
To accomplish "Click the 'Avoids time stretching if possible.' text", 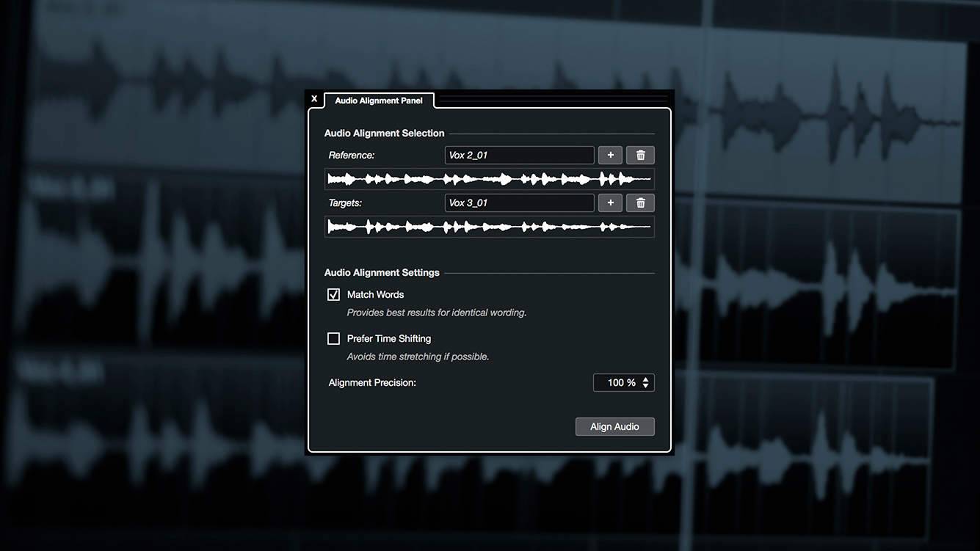I will click(418, 357).
